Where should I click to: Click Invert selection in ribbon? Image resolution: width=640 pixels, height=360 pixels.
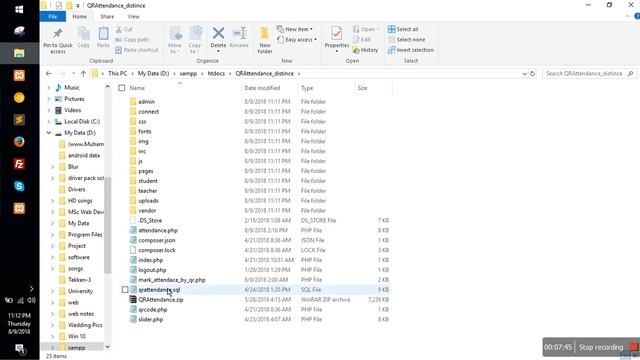411,50
